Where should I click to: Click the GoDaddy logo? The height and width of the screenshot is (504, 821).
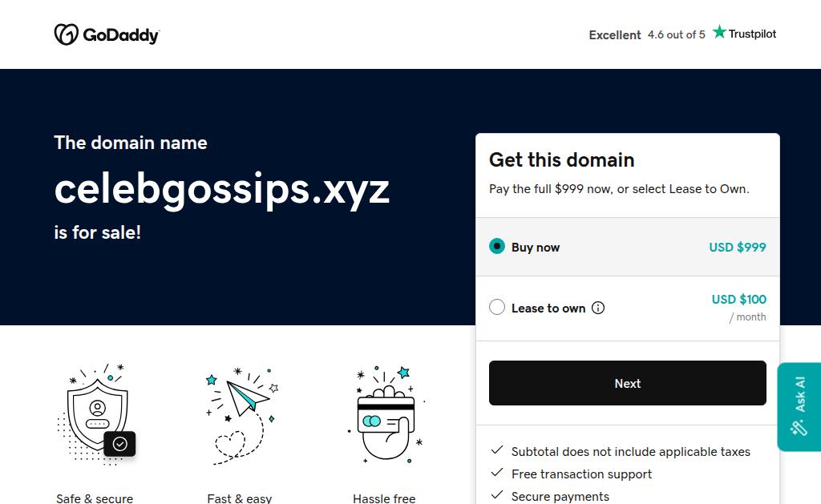(x=107, y=34)
